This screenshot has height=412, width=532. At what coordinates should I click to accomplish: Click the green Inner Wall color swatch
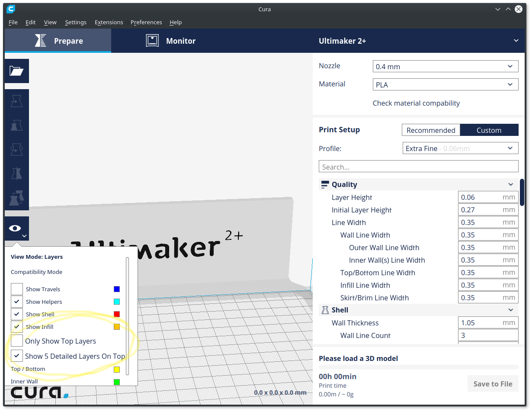pos(117,382)
